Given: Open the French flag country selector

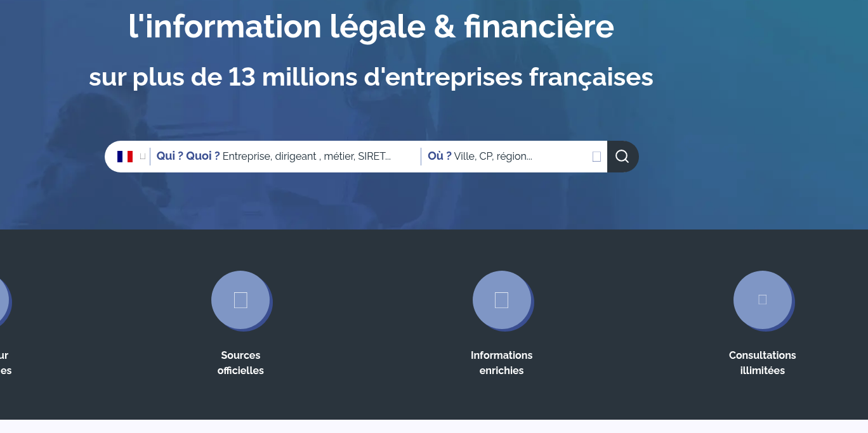Looking at the screenshot, I should [131, 157].
